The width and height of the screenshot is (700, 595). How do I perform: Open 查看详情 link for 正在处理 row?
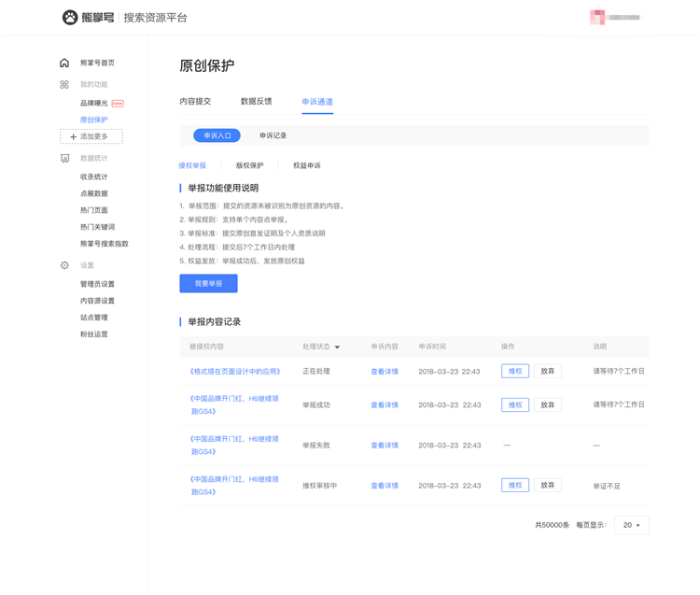(385, 372)
